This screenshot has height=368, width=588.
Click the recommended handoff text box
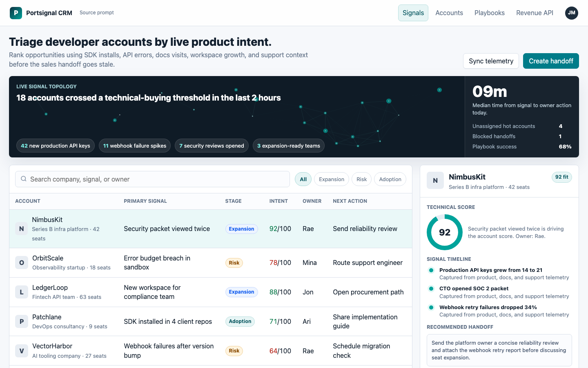(499, 350)
